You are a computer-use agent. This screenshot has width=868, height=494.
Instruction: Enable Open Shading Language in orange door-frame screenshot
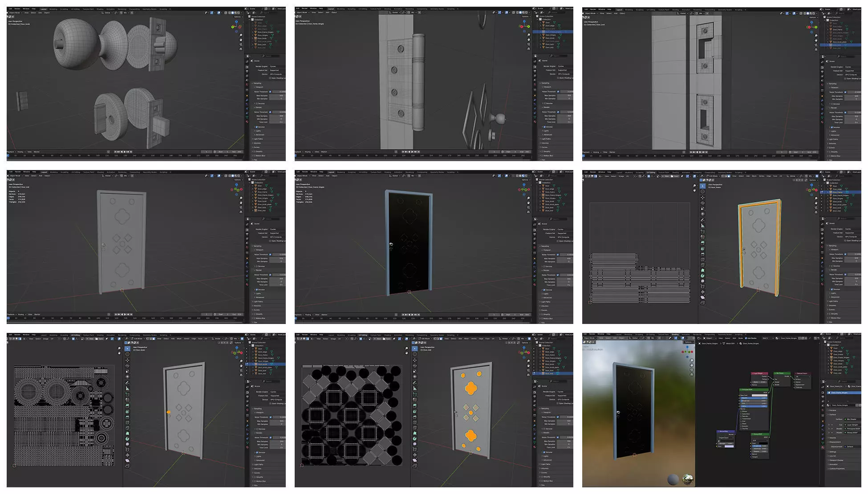845,241
